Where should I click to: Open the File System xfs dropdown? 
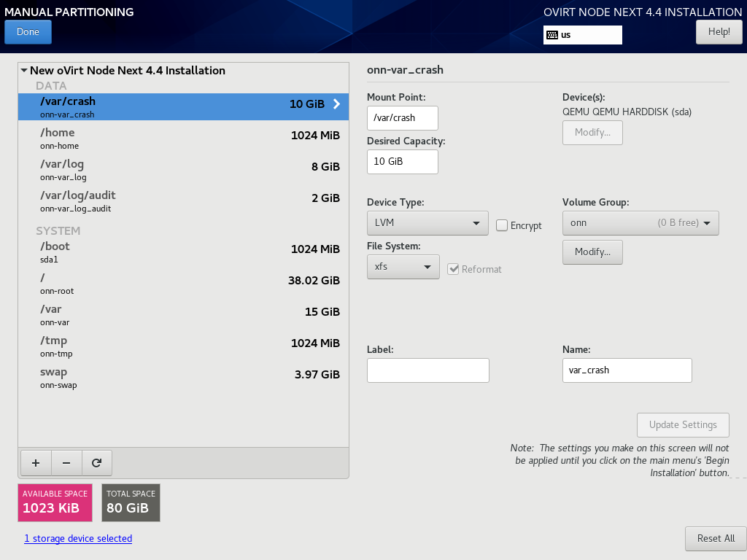coord(403,267)
